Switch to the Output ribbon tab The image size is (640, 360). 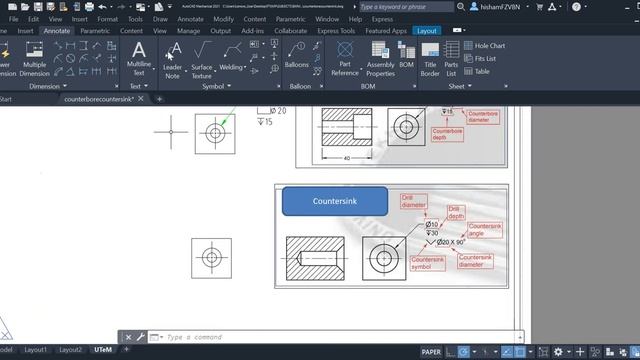tap(220, 31)
